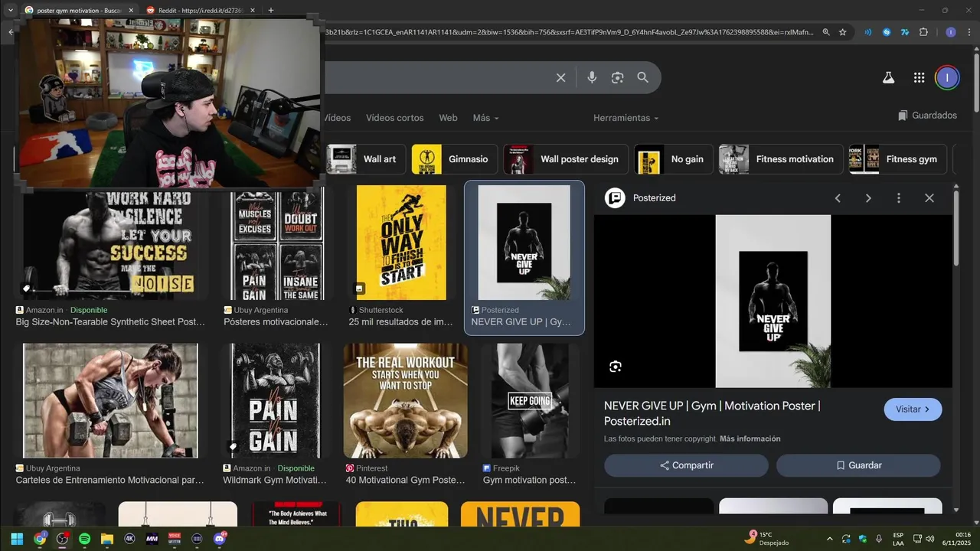Open Wildmark Pain Gain poster thumbnail

(276, 401)
